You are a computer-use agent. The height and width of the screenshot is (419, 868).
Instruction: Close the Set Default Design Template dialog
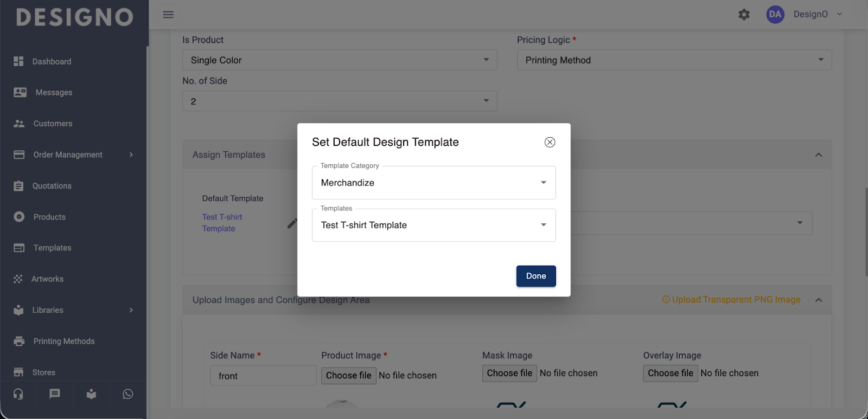550,142
